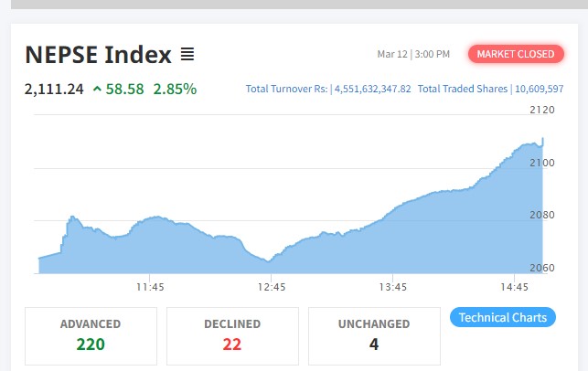Open the Technical Charts button
The width and height of the screenshot is (588, 371).
click(503, 318)
